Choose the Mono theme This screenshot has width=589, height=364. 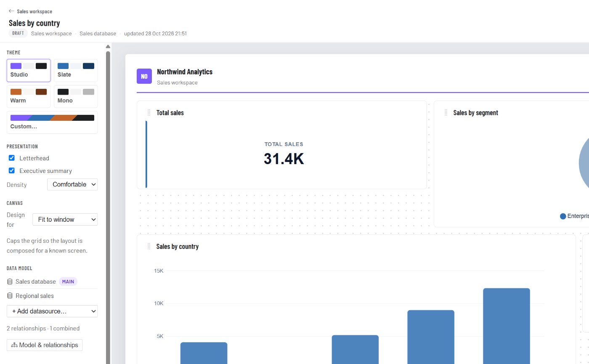pos(76,96)
